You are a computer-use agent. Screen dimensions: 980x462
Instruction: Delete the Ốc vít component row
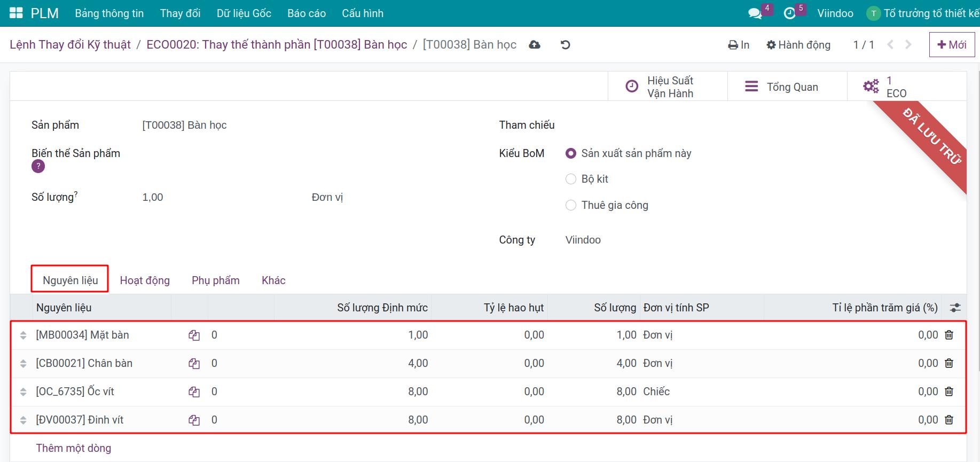949,391
